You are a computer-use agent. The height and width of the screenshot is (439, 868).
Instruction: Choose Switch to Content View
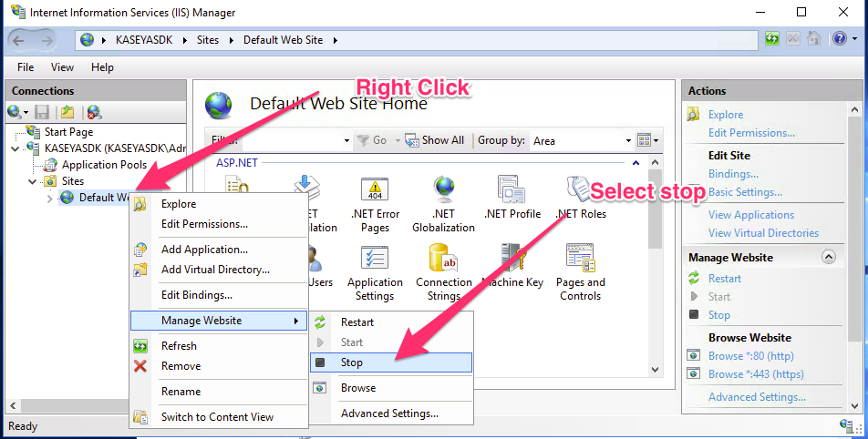219,417
